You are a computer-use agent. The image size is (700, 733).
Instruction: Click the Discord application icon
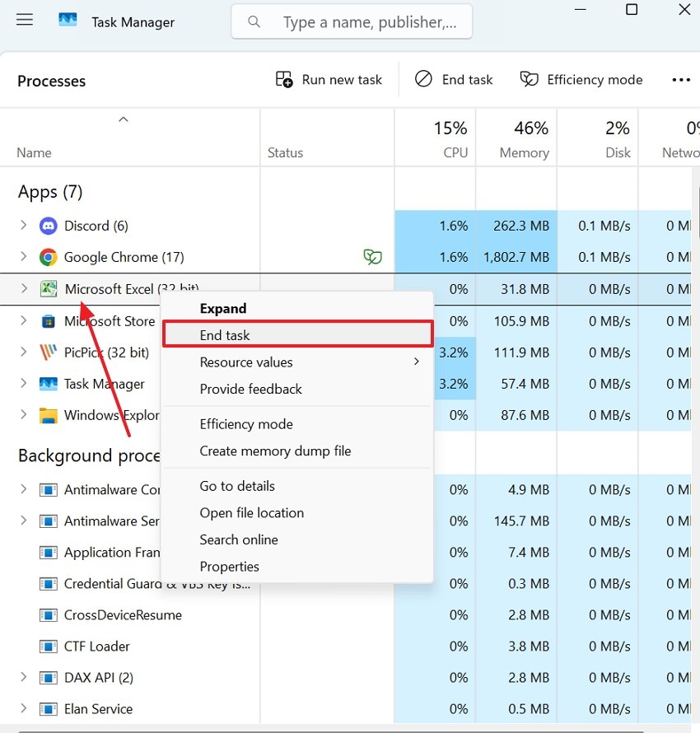[48, 225]
